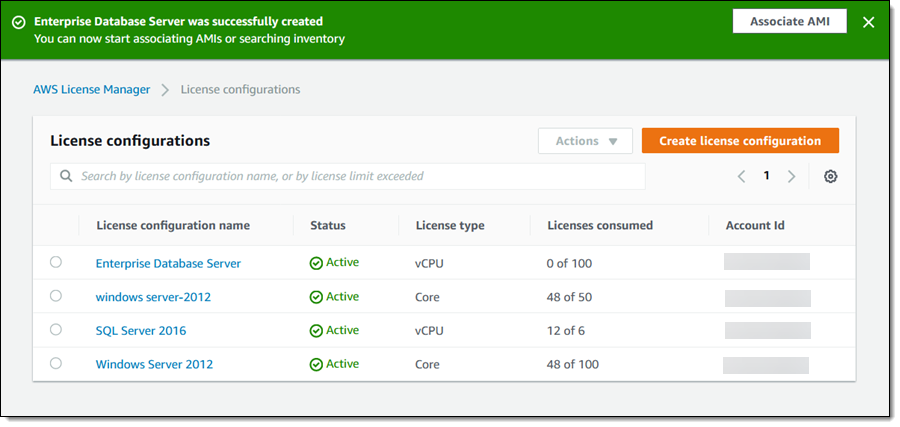Navigate to AWS License Manager breadcrumb
The width and height of the screenshot is (900, 427).
(92, 90)
